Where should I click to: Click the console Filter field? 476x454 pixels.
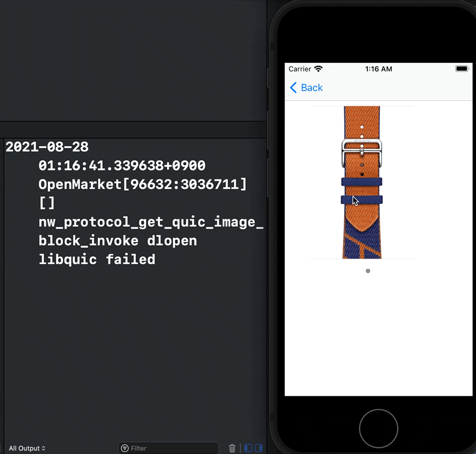point(169,448)
